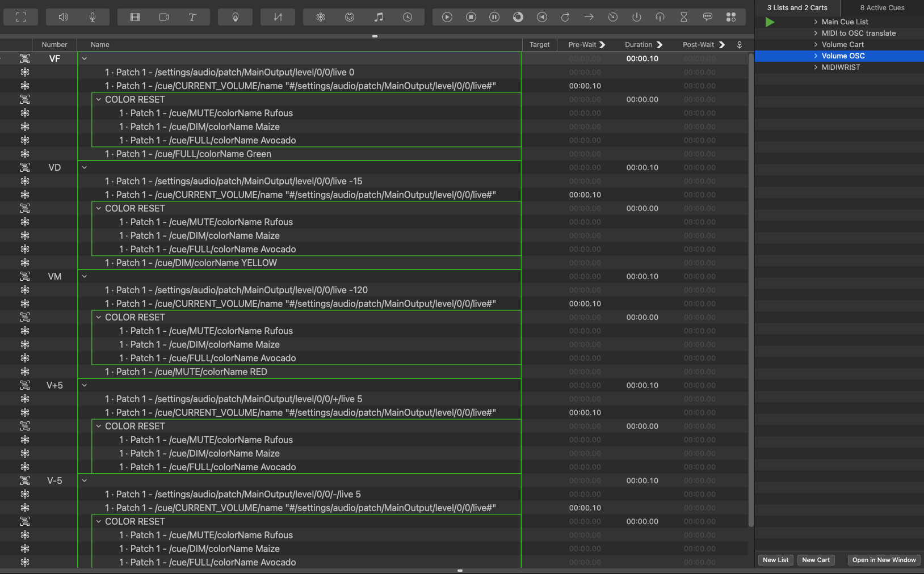Add a new Audio cue
Screen dimensions: 924x574
(64, 17)
